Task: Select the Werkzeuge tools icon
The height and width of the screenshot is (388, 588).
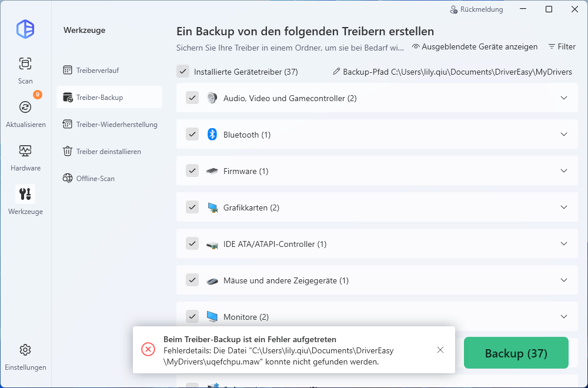Action: tap(25, 194)
